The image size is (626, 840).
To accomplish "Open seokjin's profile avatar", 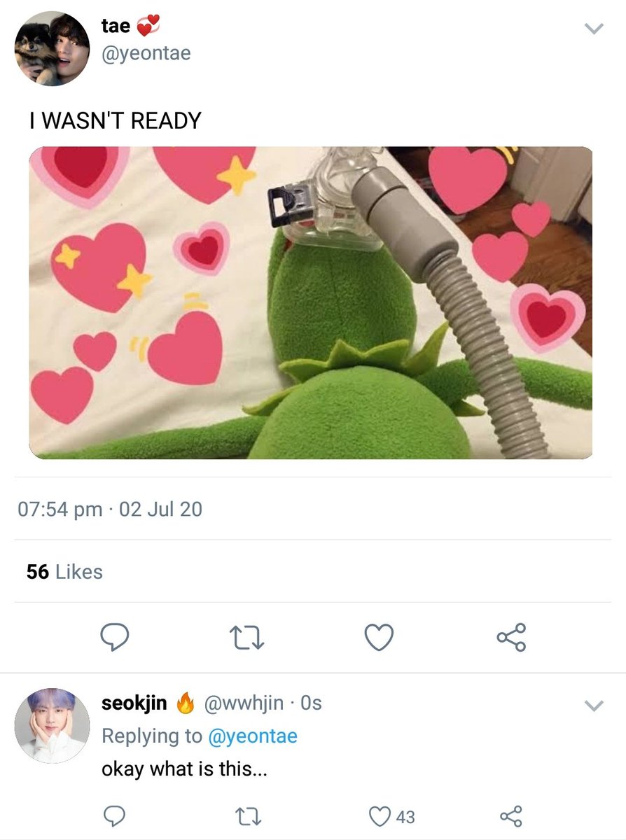I will [52, 724].
